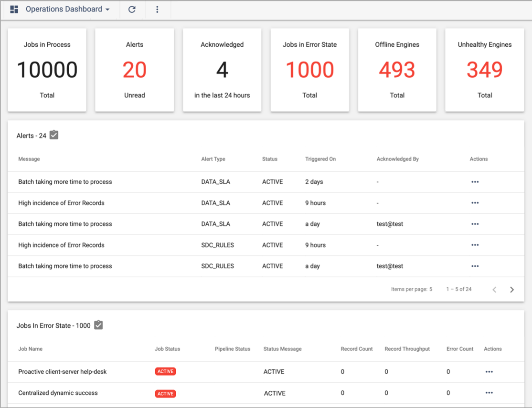Open actions for DATA_SLA High incidence alert
Image resolution: width=532 pixels, height=408 pixels.
[x=475, y=203]
